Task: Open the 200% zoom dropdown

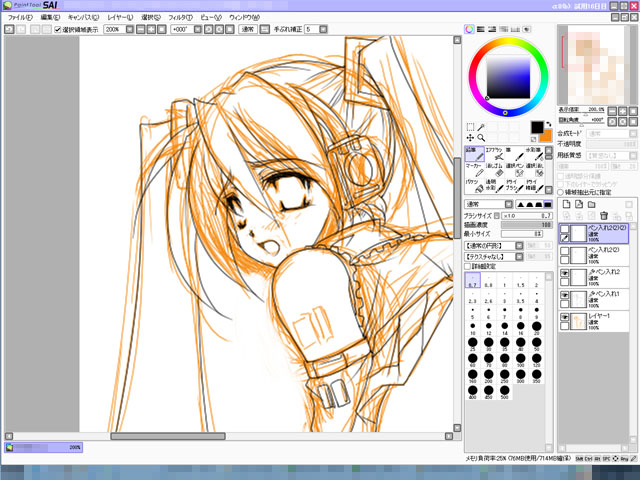Action: click(x=130, y=29)
